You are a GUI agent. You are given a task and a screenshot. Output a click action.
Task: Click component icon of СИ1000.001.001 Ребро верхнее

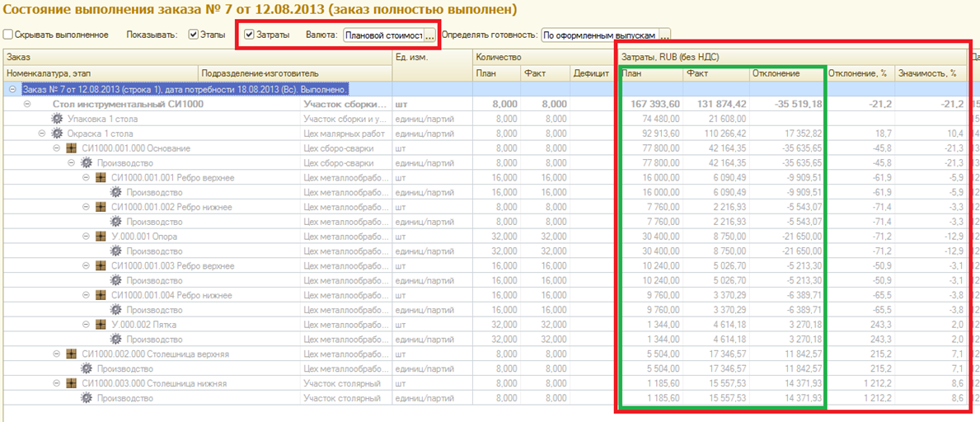[x=102, y=178]
